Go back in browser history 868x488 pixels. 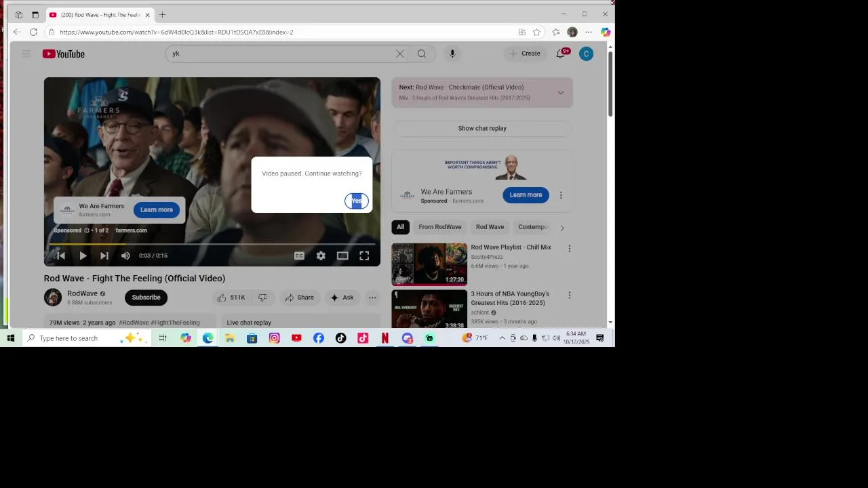(17, 32)
